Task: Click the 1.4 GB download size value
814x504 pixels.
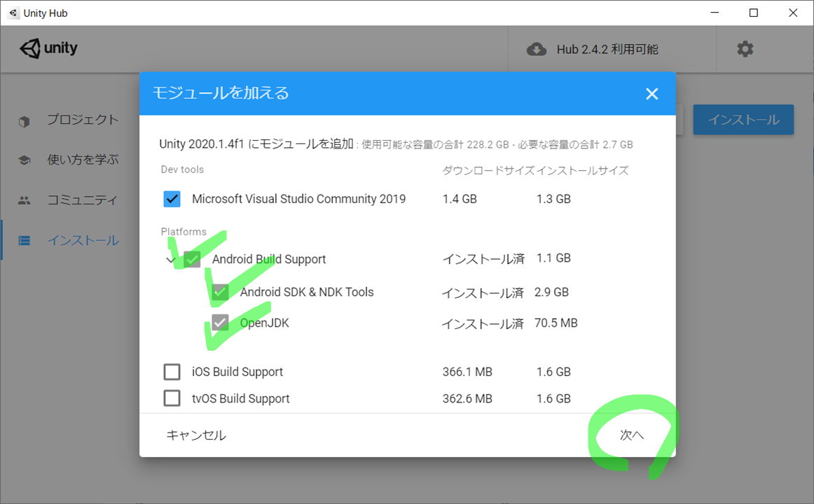Action: click(x=460, y=199)
